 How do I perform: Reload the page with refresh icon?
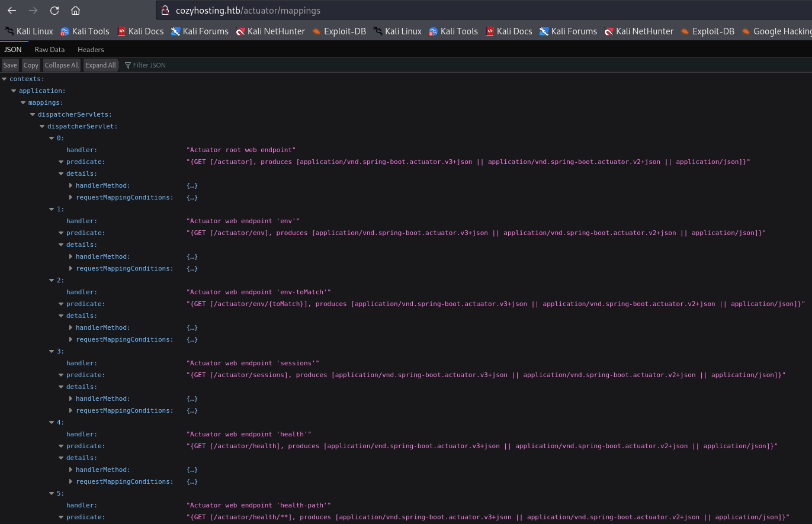54,11
